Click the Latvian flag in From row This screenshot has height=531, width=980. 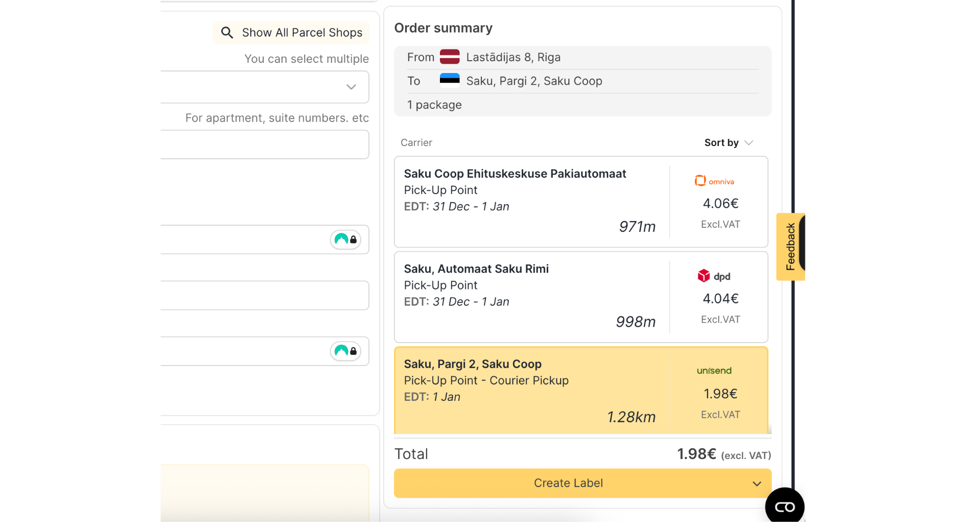point(449,57)
